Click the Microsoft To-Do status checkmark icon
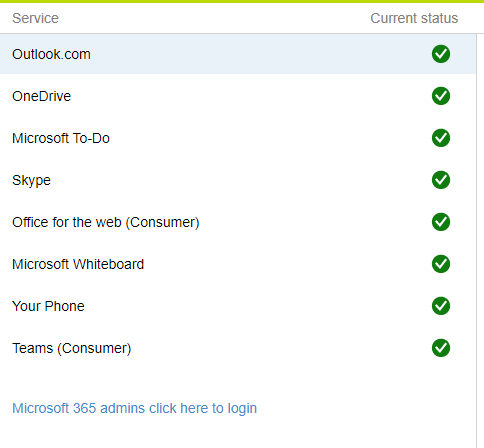 441,138
